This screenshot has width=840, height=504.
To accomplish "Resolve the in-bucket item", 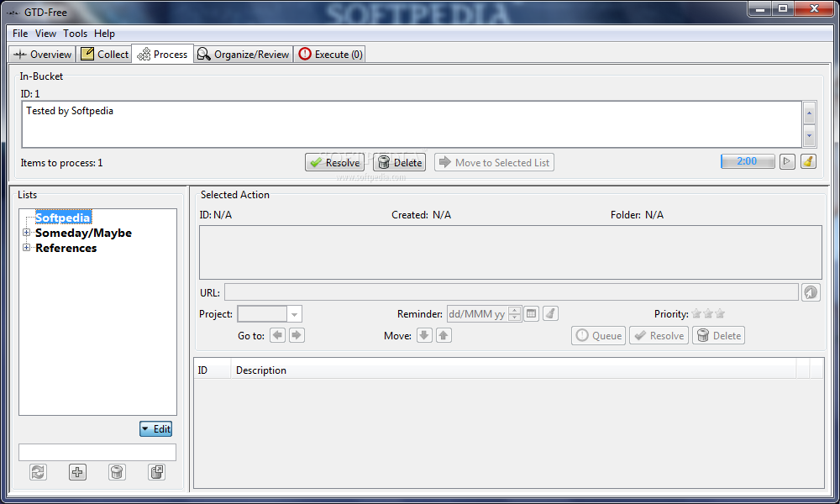I will click(335, 162).
